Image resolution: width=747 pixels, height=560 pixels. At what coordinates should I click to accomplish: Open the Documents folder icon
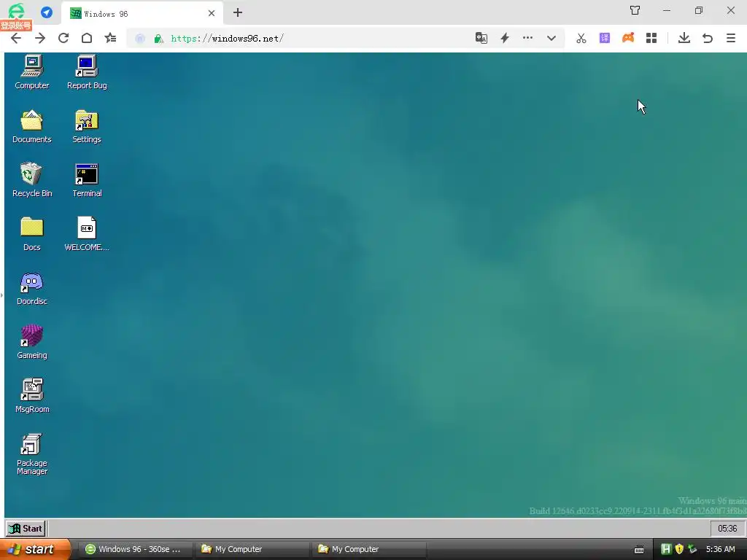[x=32, y=126]
